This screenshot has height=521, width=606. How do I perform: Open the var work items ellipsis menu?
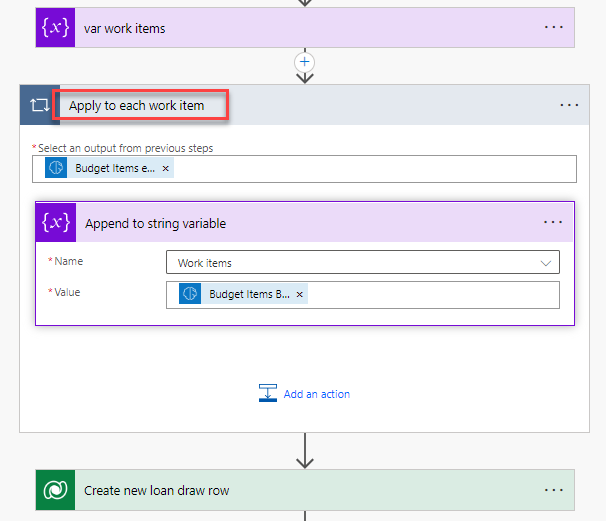[x=553, y=28]
